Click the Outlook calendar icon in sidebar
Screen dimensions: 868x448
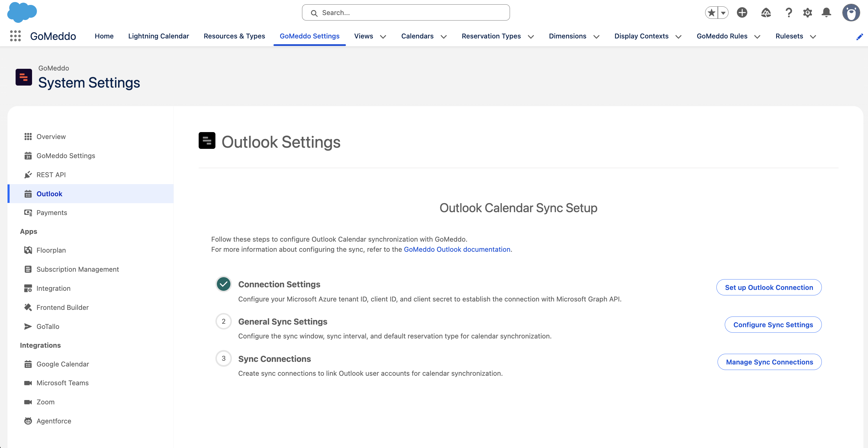(28, 194)
